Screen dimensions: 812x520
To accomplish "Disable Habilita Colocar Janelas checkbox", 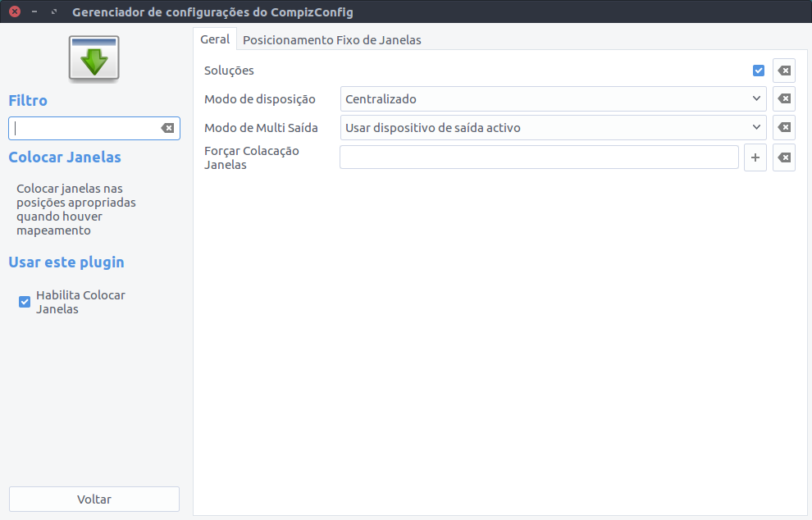I will [x=25, y=302].
